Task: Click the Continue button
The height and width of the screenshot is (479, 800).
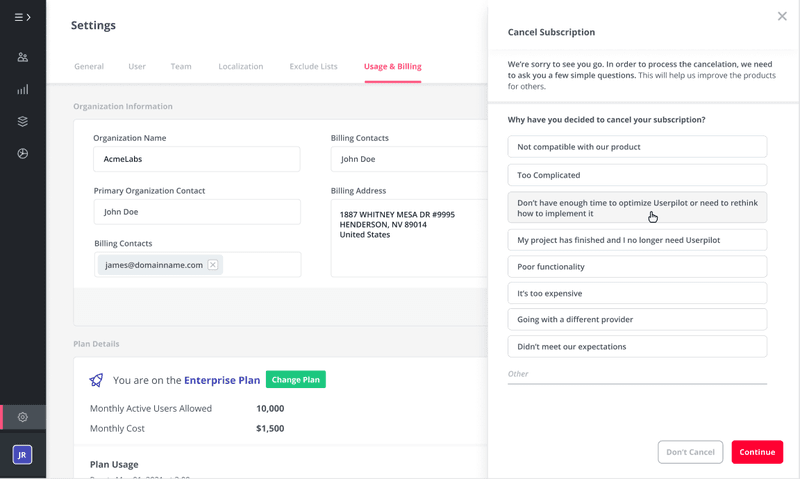Action: click(x=757, y=452)
